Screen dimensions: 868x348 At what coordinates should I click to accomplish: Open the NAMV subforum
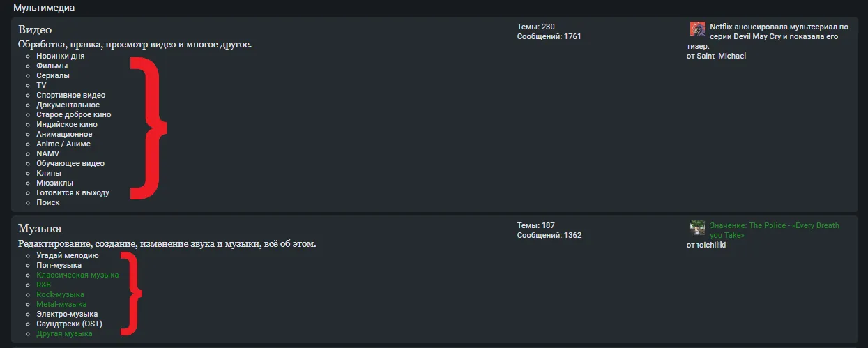(x=48, y=153)
